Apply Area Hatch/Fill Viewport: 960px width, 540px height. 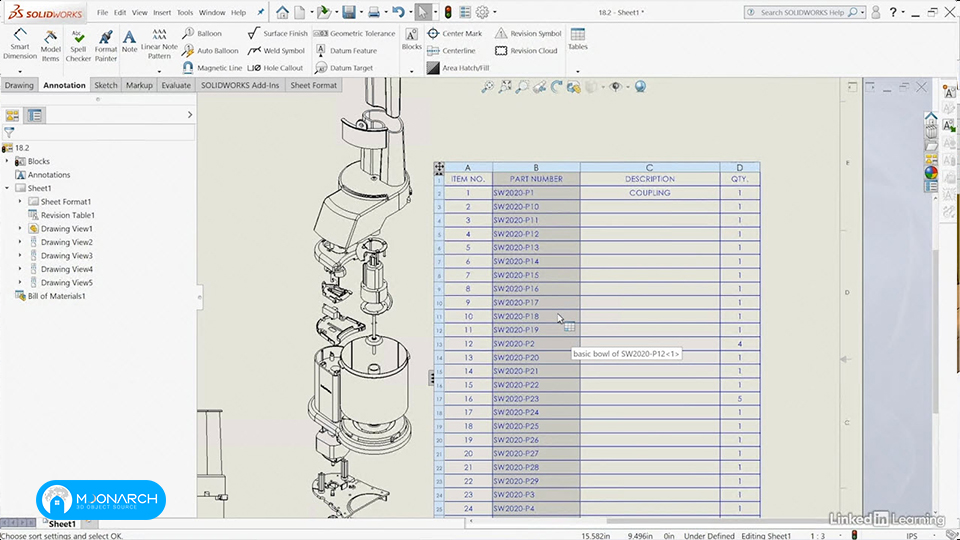[458, 68]
